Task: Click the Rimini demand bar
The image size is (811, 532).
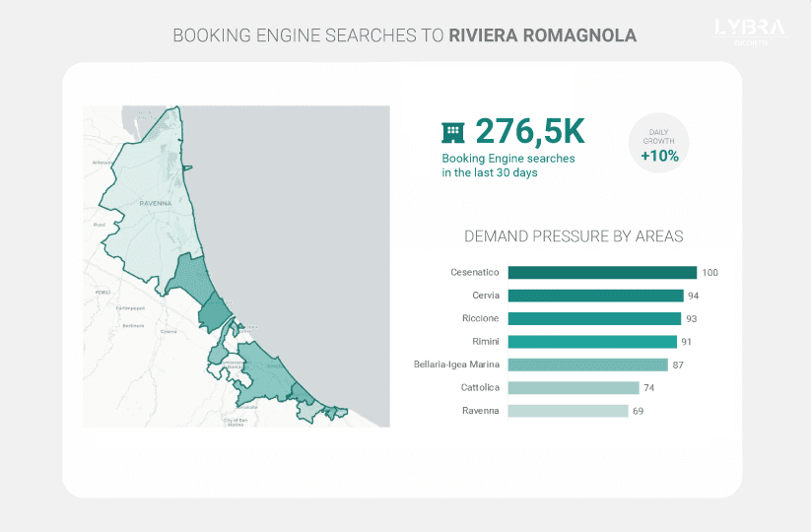Action: click(592, 342)
